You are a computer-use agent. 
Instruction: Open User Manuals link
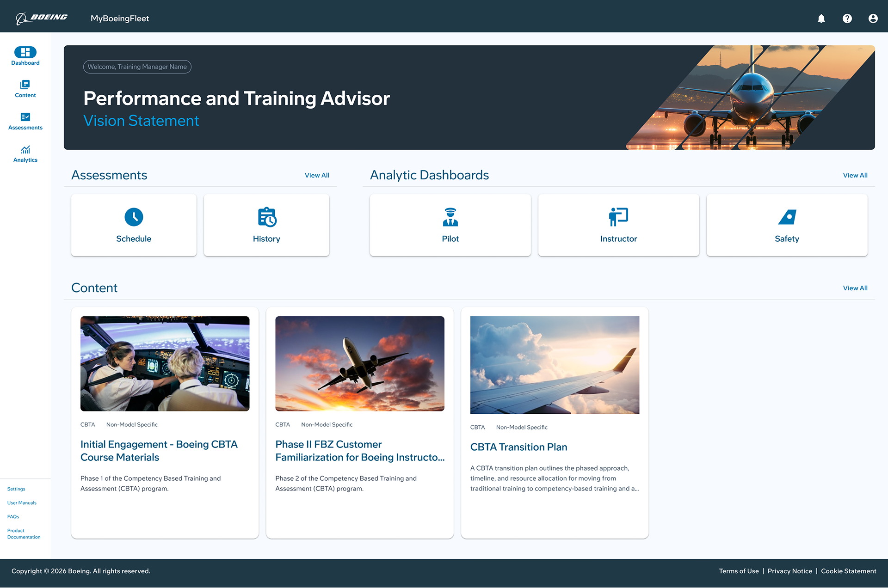tap(22, 503)
